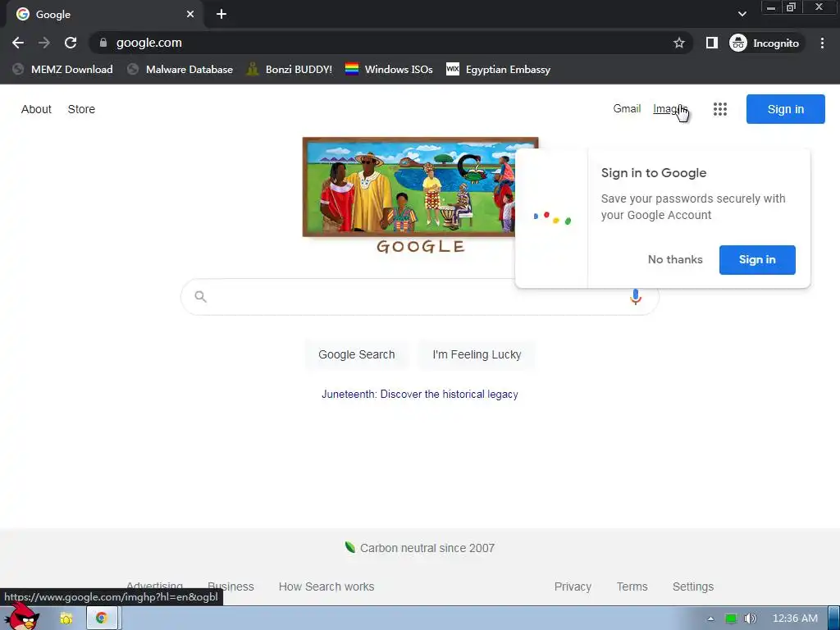Screen dimensions: 840x630
Task: Click the Angry Birds start button
Action: (x=23, y=616)
